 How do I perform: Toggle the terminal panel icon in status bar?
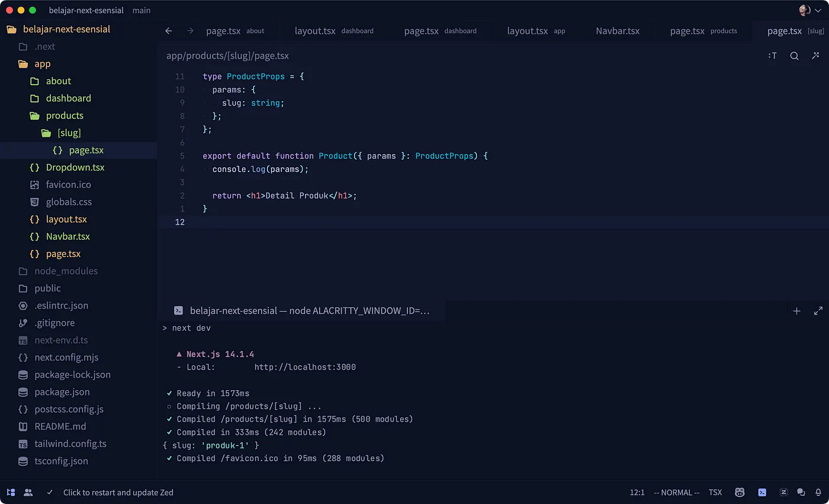coord(762,492)
